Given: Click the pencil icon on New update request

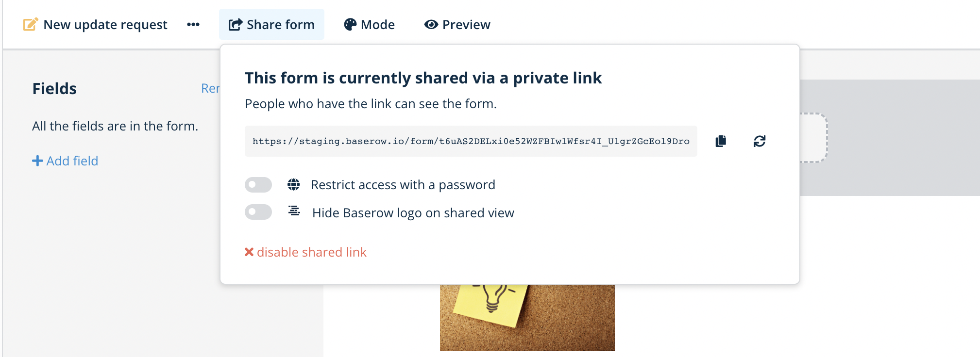Looking at the screenshot, I should click(x=31, y=23).
